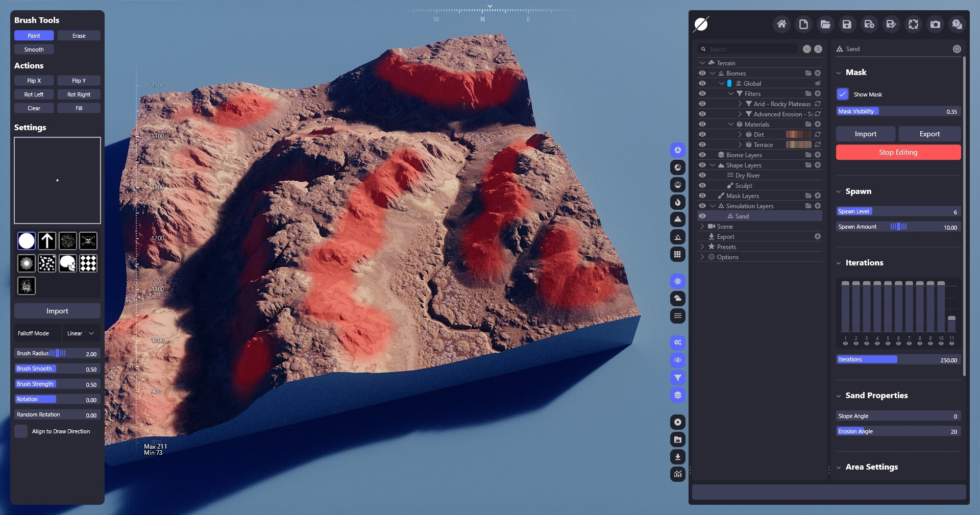Screen dimensions: 980x515
Task: Select the Sculpt layer in tree
Action: [x=743, y=185]
